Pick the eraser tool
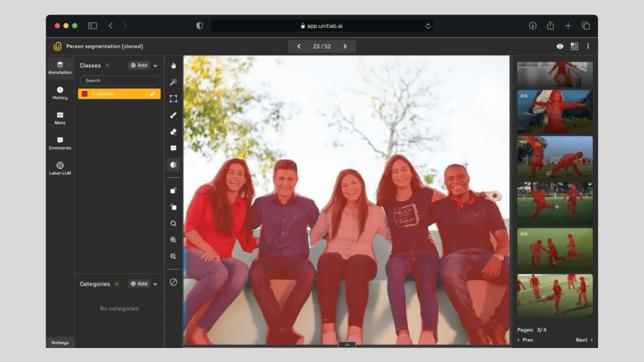The image size is (644, 362). [x=173, y=132]
